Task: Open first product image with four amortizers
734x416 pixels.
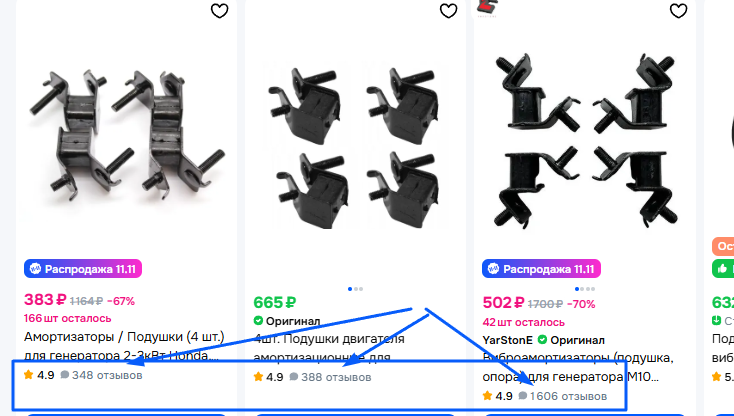Action: click(126, 136)
